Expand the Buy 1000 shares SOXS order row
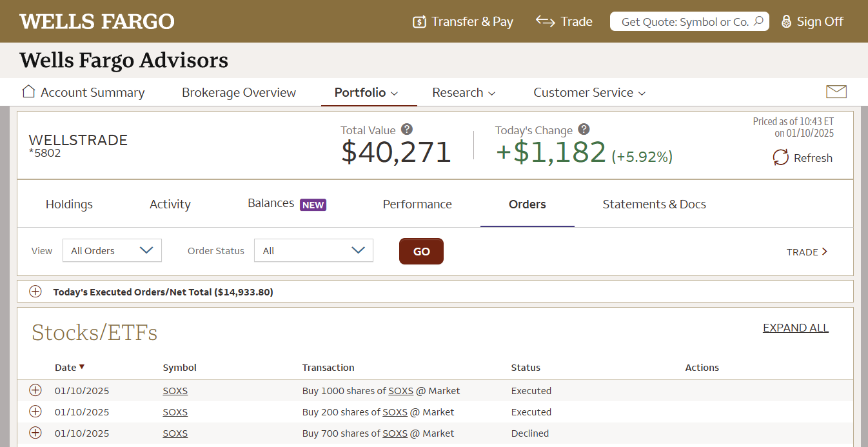Viewport: 868px width, 447px height. click(x=35, y=390)
